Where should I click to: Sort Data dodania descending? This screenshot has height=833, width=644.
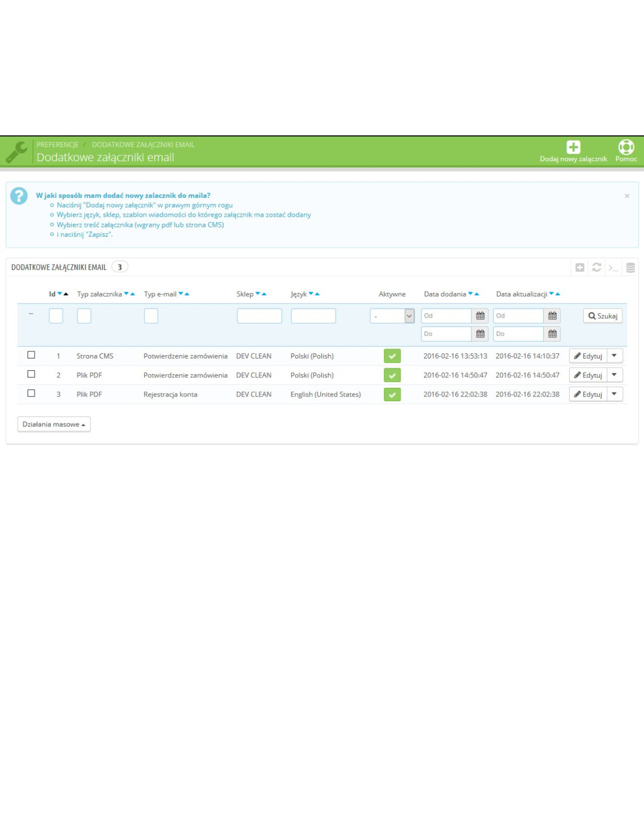pyautogui.click(x=471, y=294)
